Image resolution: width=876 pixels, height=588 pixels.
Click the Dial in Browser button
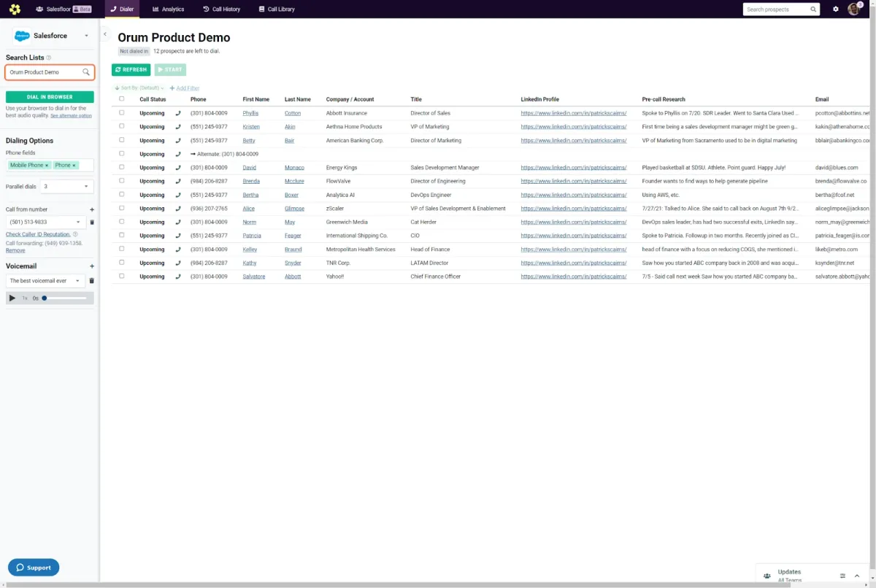pos(50,97)
